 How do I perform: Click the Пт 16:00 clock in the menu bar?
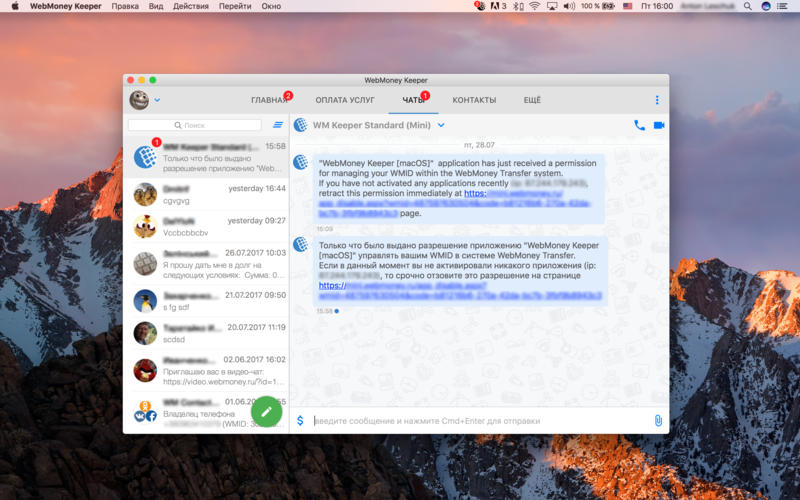click(x=657, y=6)
